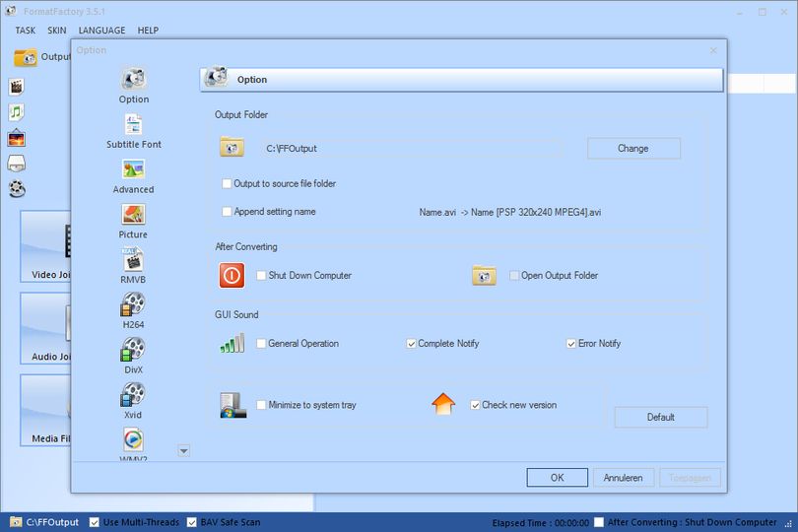Click the Media File Info tile in main window

click(45, 410)
